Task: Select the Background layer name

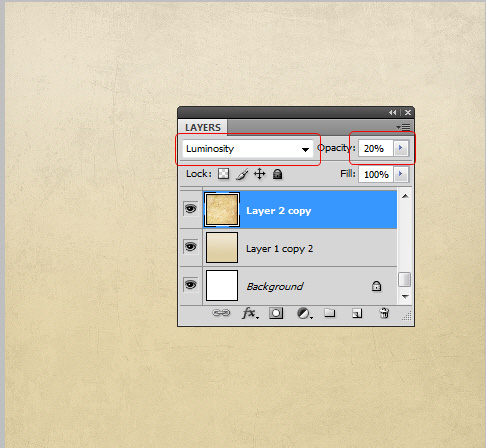Action: pyautogui.click(x=275, y=287)
